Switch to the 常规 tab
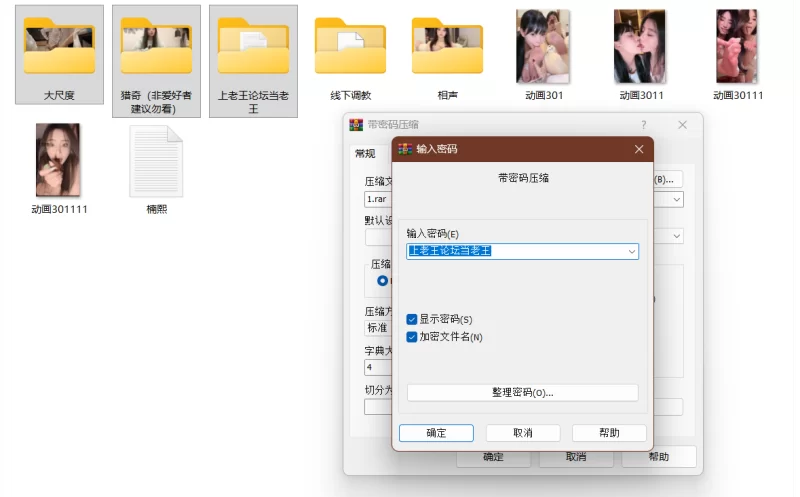Image resolution: width=800 pixels, height=497 pixels. tap(364, 153)
